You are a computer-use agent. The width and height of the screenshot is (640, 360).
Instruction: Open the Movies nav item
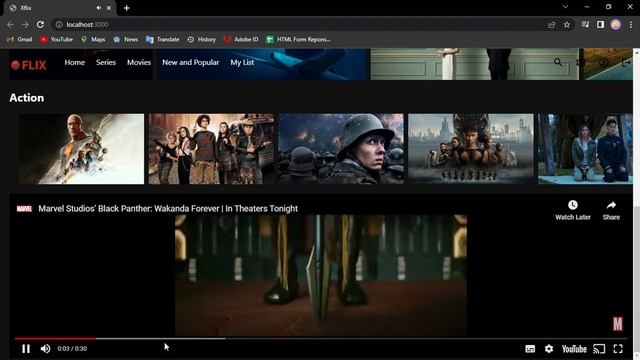coord(139,62)
